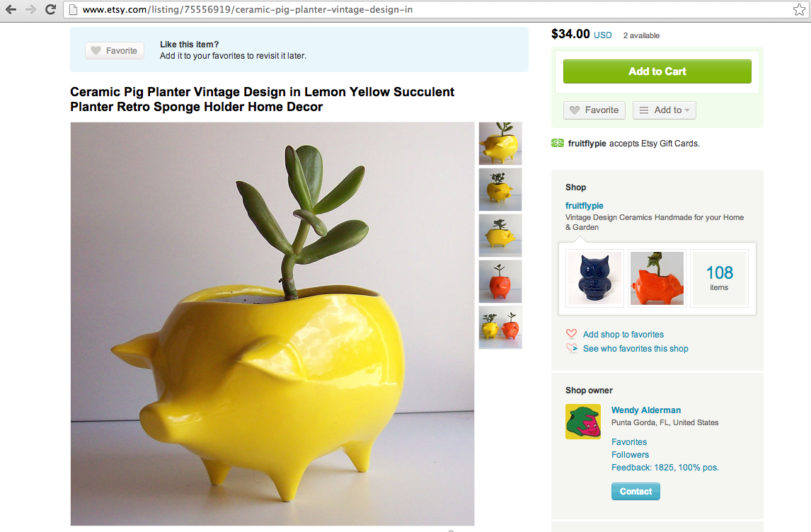This screenshot has height=532, width=811.
Task: Toggle Favorite button below Add to Cart
Action: point(594,110)
